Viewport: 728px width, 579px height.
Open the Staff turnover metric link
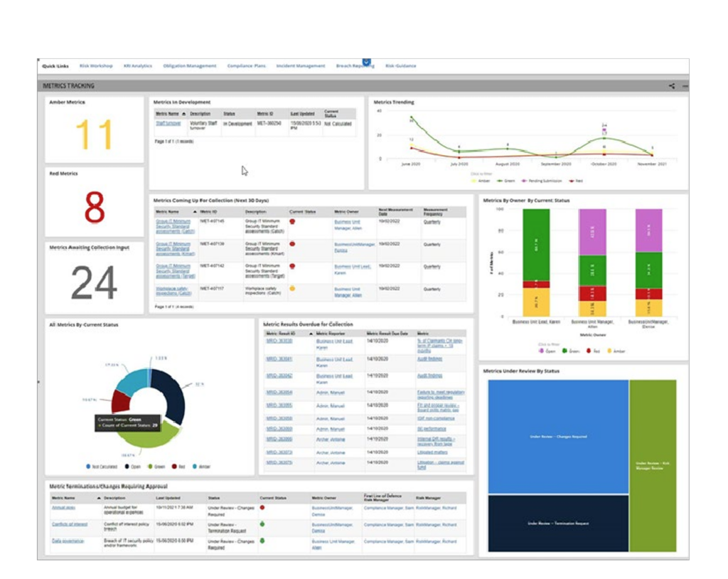168,123
